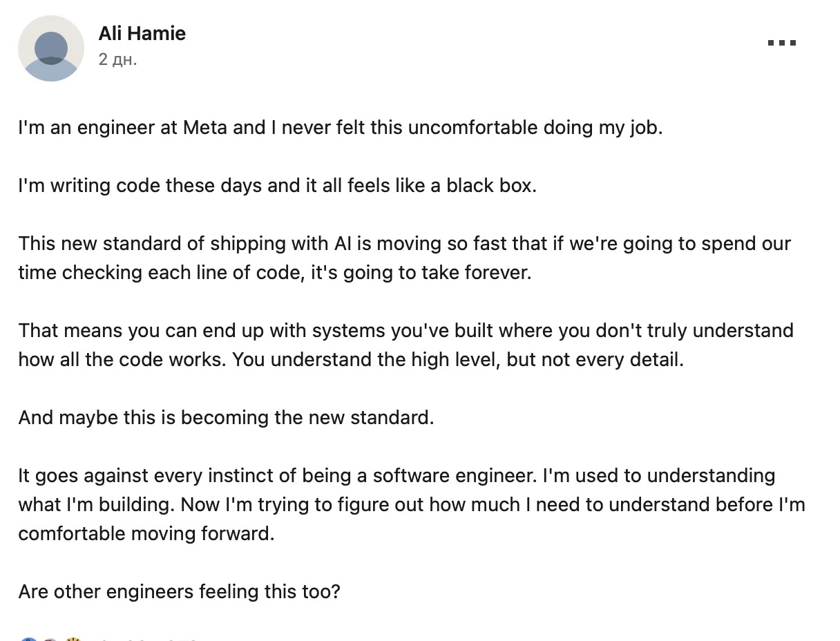Click the line starting 'time checking each line'
The width and height of the screenshot is (840, 641).
click(275, 273)
